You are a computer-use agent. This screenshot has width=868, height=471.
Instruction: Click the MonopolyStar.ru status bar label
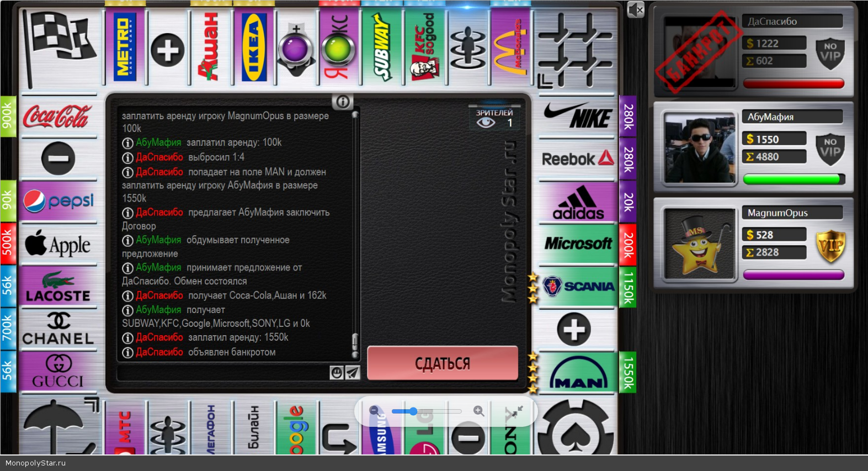point(35,463)
